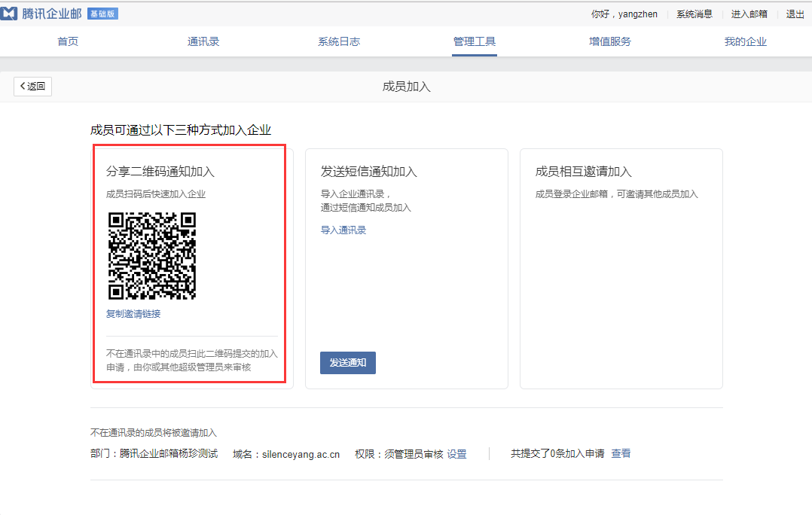Copy the invite link via 复制邀请链接
This screenshot has width=812, height=515.
tap(133, 314)
